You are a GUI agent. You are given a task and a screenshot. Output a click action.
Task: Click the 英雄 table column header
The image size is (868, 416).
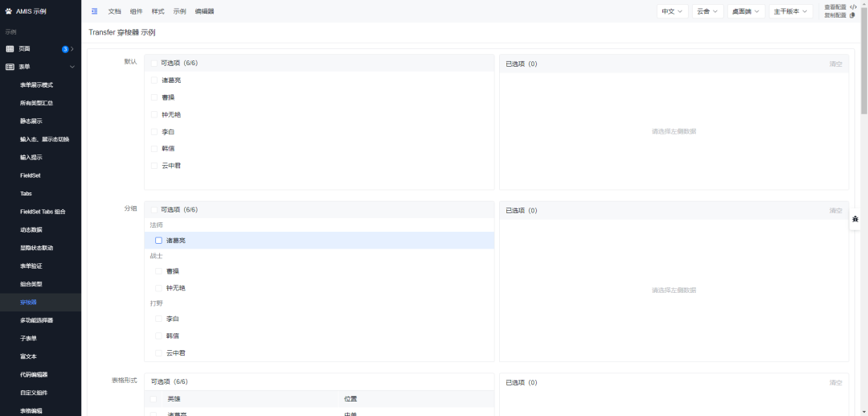coord(174,399)
